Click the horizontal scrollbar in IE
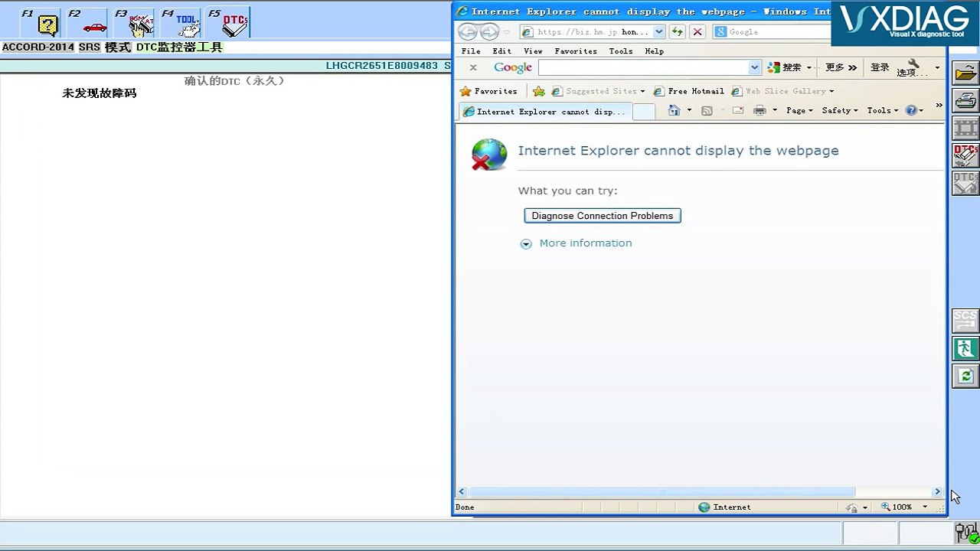Image resolution: width=980 pixels, height=551 pixels. pyautogui.click(x=662, y=491)
